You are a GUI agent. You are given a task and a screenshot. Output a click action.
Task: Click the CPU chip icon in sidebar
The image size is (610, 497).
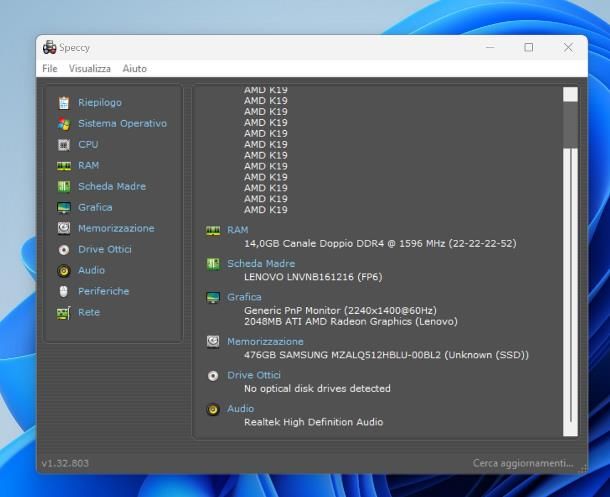tap(64, 145)
